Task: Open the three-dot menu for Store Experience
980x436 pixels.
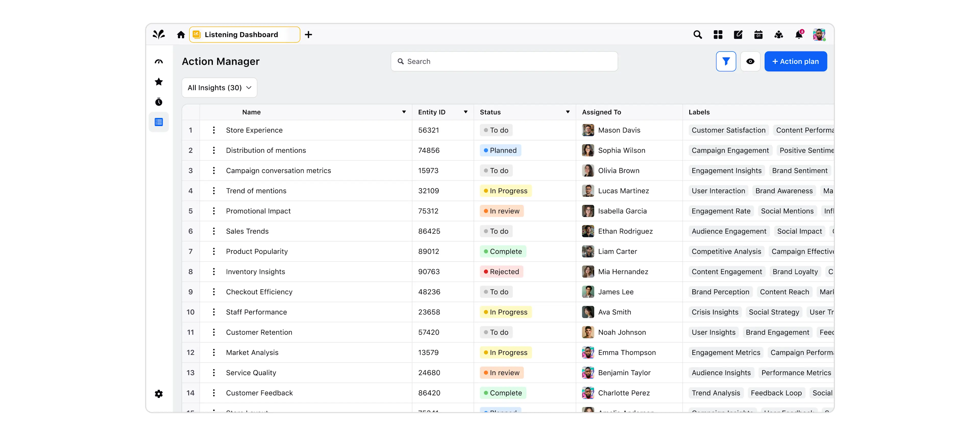Action: [x=214, y=130]
